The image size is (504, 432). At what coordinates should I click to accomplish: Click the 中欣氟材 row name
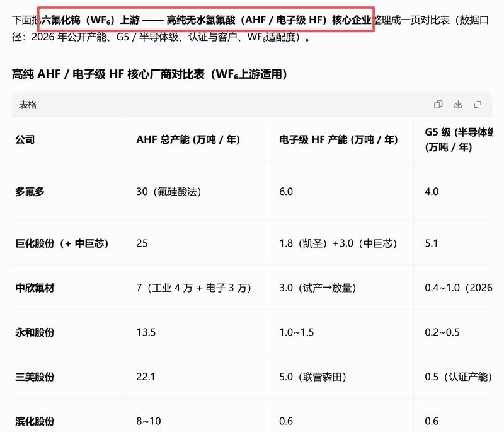[x=35, y=288]
